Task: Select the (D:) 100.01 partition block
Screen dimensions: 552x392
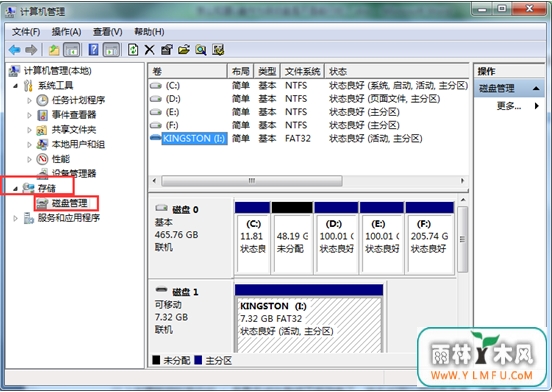Action: [337, 238]
